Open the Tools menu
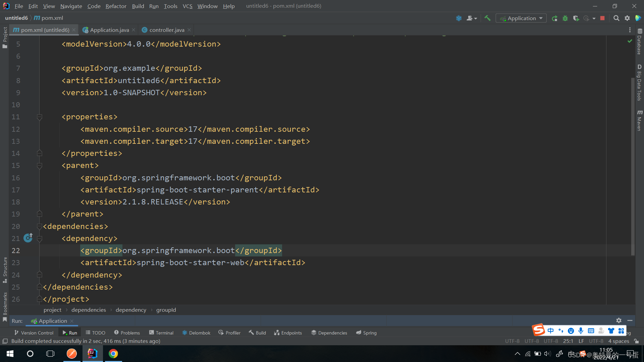 (x=170, y=6)
